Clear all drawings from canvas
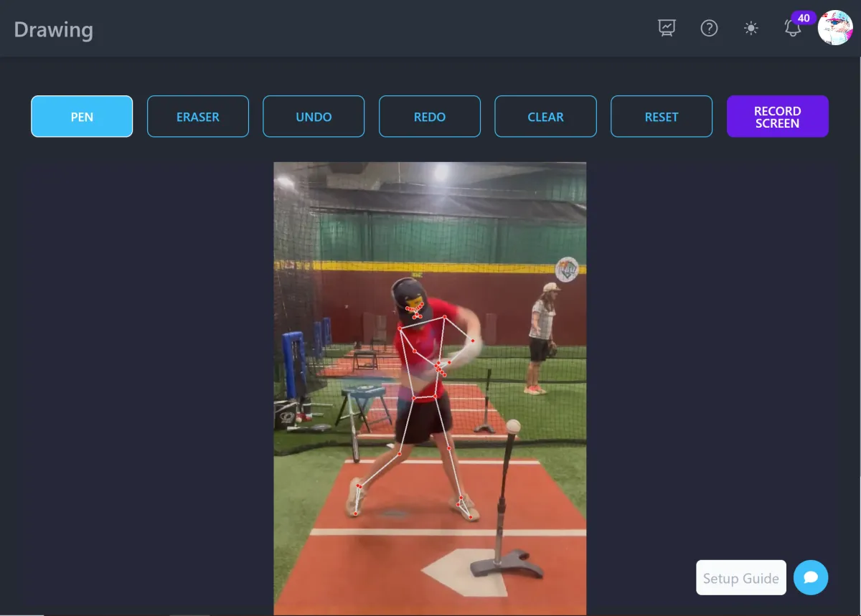The height and width of the screenshot is (616, 861). click(545, 116)
